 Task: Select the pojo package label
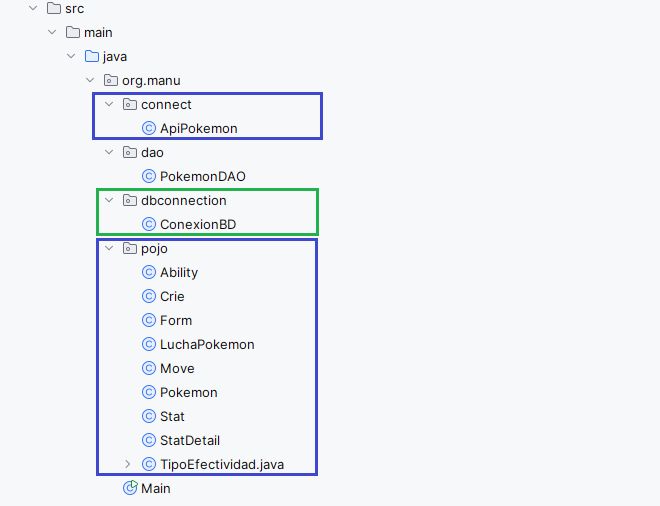[x=154, y=249]
